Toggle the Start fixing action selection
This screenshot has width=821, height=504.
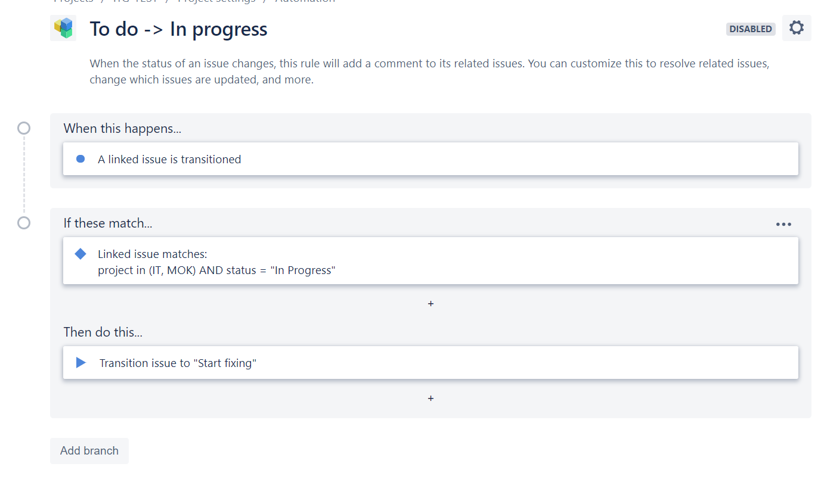[x=430, y=362]
